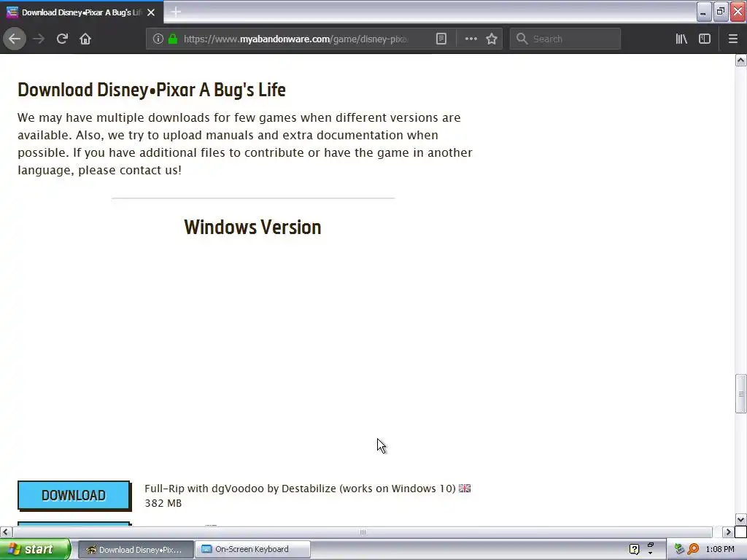Bookmark this page with the star
The width and height of the screenshot is (747, 560).
pos(492,39)
